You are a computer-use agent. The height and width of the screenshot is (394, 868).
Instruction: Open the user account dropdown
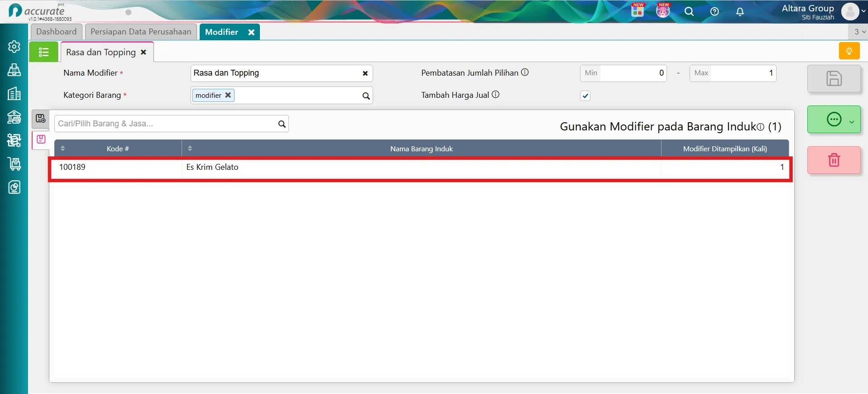(854, 12)
